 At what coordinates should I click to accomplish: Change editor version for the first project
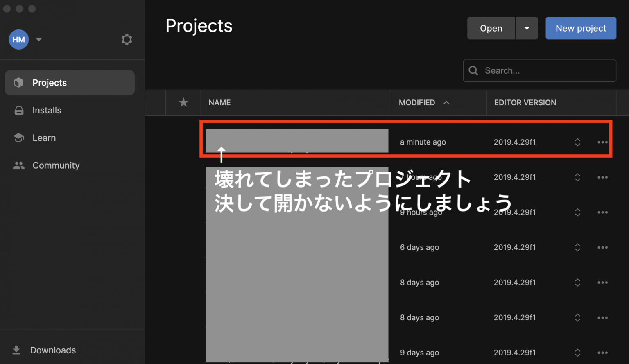click(577, 142)
